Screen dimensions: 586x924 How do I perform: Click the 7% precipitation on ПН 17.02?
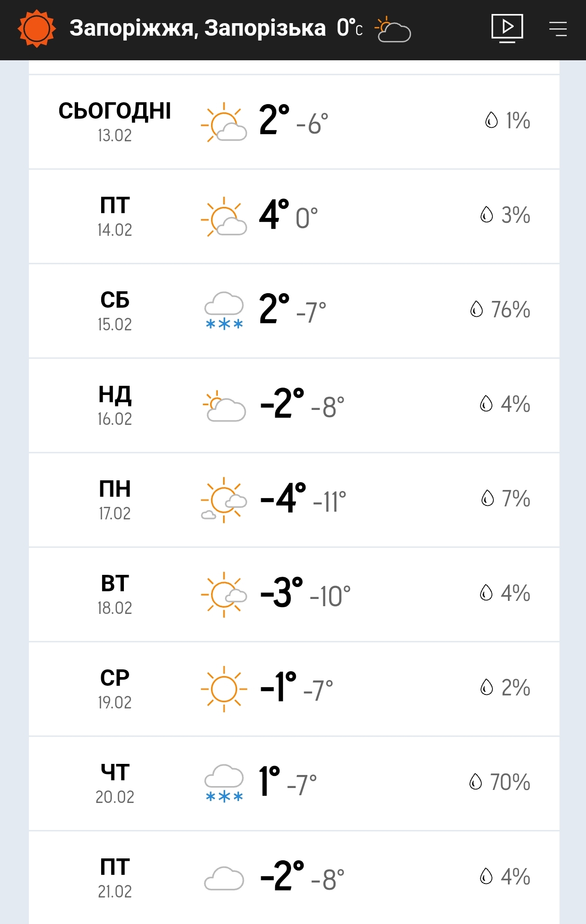pyautogui.click(x=516, y=499)
